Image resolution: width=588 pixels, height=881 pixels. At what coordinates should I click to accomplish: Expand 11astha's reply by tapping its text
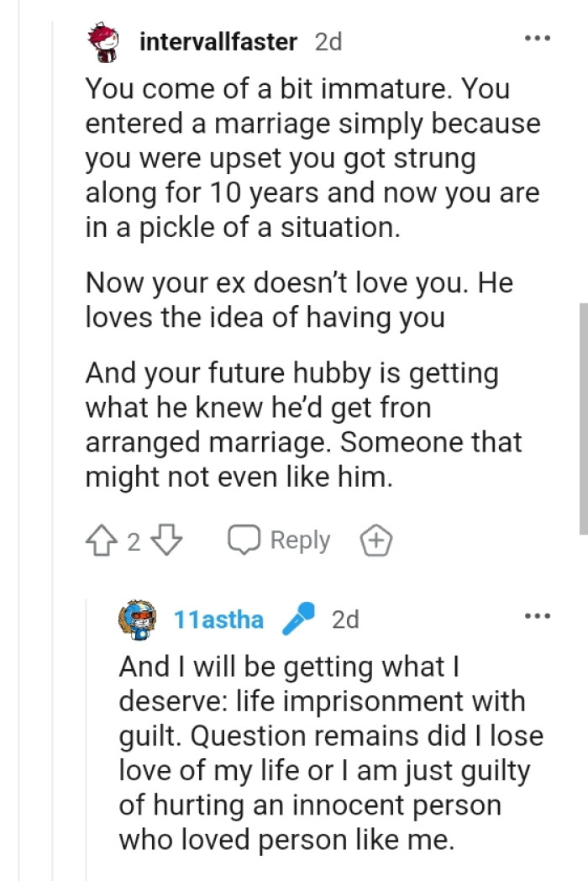[319, 748]
